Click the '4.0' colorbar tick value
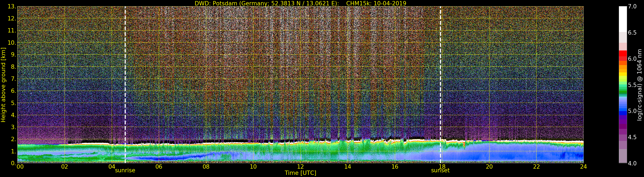 [x=632, y=163]
